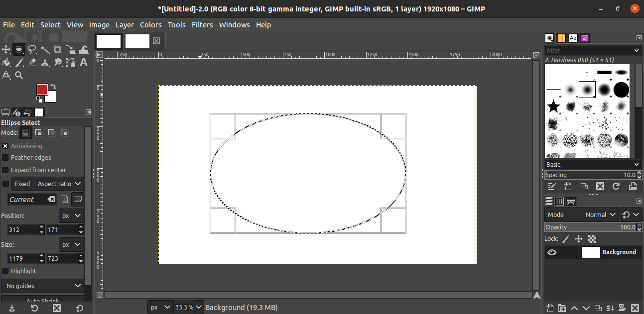Enable Expand from center
The height and width of the screenshot is (314, 644).
(x=5, y=170)
